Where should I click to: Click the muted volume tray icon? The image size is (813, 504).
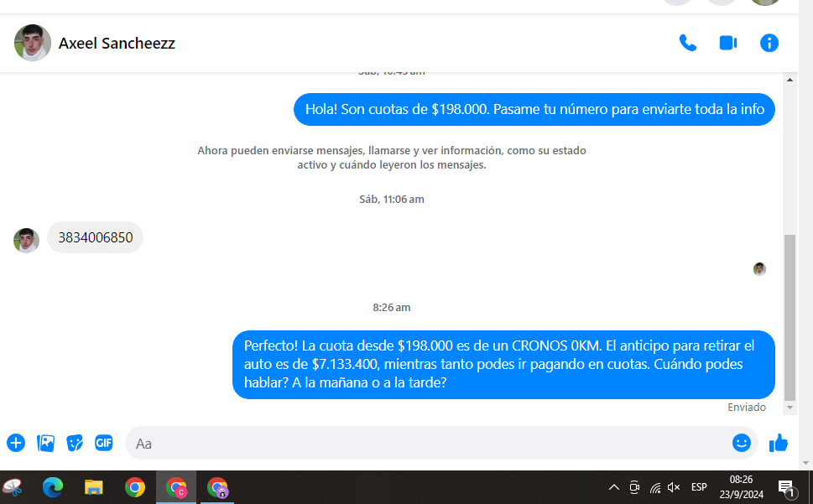[674, 487]
